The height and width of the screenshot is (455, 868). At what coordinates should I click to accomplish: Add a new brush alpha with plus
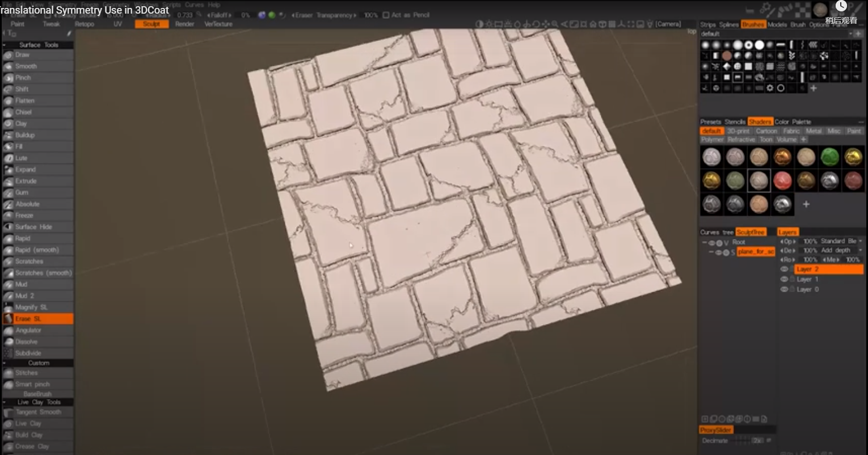tap(813, 88)
